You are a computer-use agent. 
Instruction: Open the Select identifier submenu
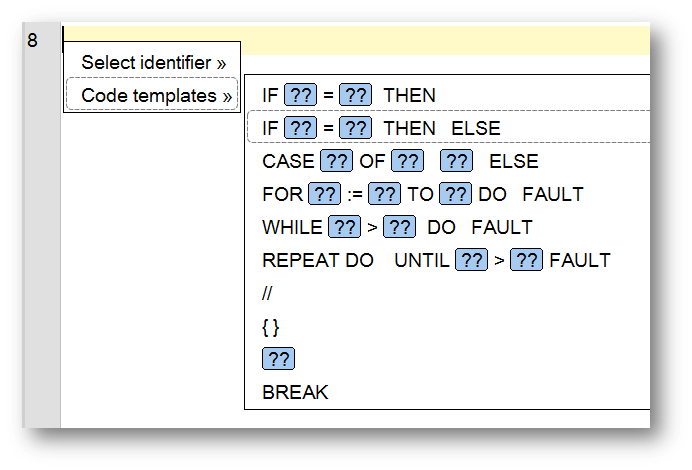coord(152,63)
